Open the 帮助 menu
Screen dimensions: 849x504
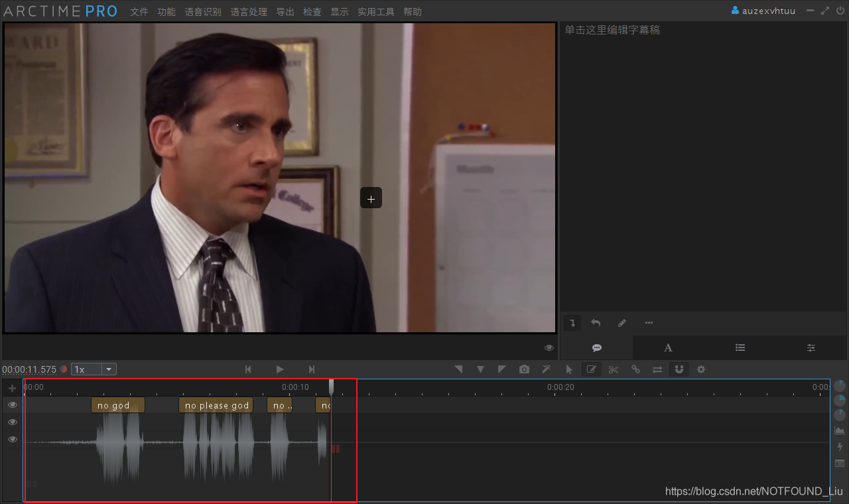413,12
